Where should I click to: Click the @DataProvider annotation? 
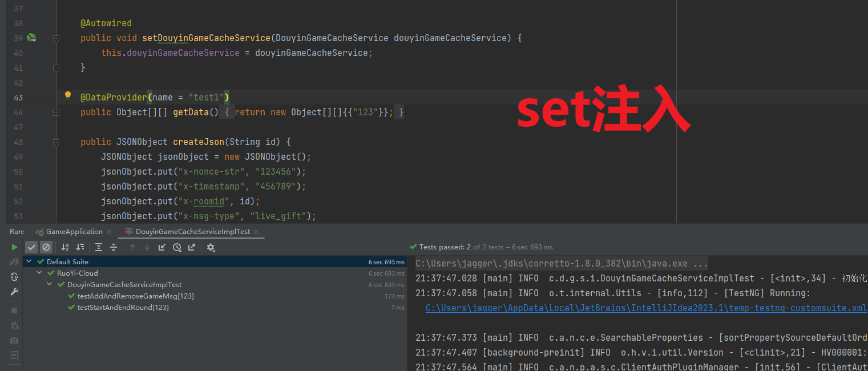tap(114, 97)
